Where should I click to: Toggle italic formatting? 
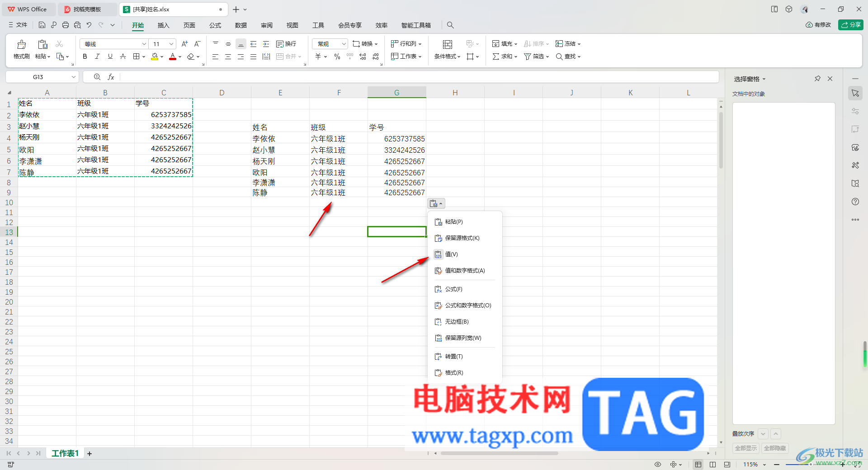pyautogui.click(x=97, y=56)
